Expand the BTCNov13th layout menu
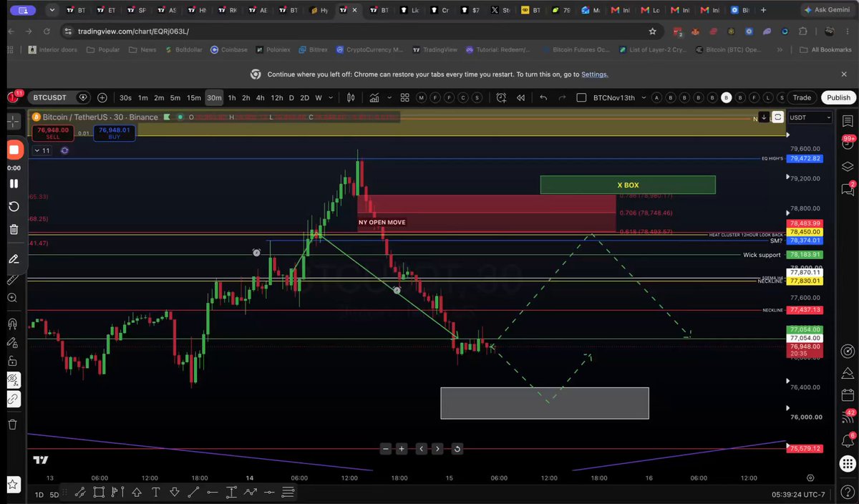Screen dimensions: 859x504 644,98
